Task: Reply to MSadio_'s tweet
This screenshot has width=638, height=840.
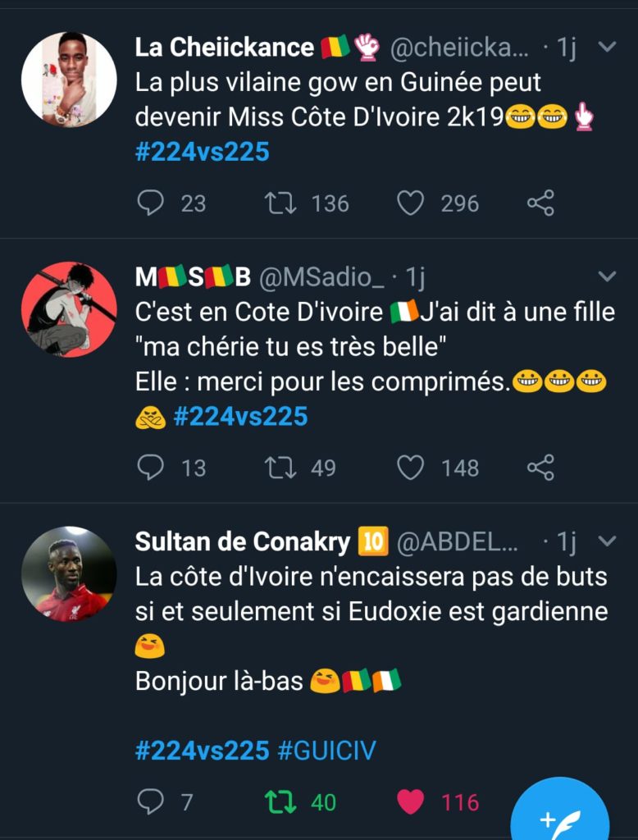Action: [x=150, y=468]
